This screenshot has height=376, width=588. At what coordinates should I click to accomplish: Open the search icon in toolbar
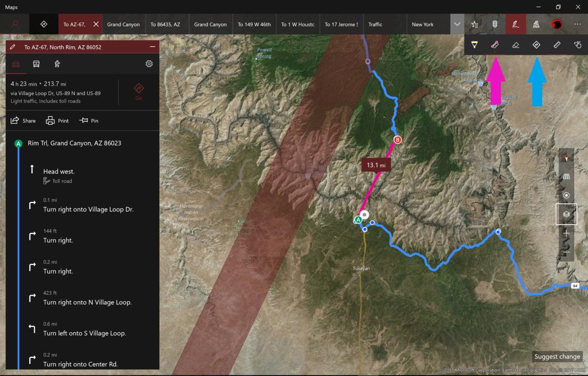click(15, 24)
